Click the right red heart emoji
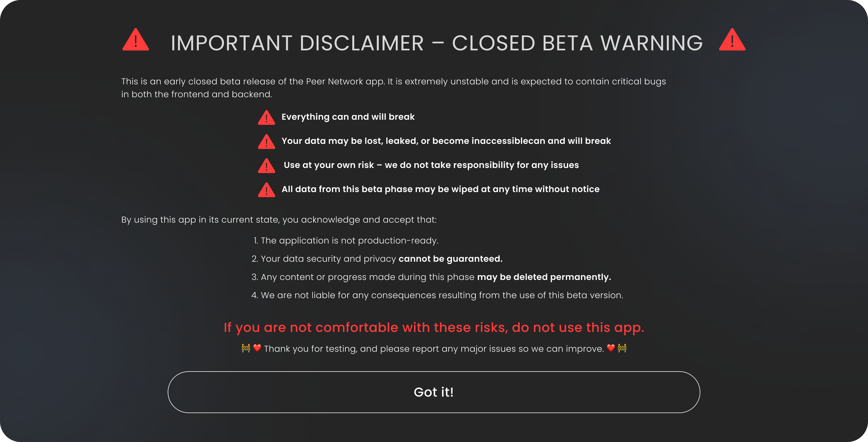Screen dimensions: 868x442 click(x=611, y=348)
